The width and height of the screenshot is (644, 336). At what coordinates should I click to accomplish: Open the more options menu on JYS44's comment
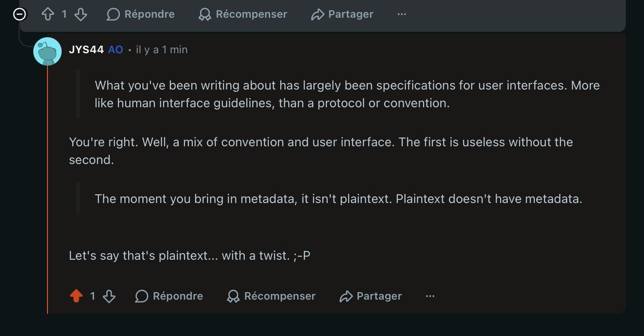coord(430,296)
